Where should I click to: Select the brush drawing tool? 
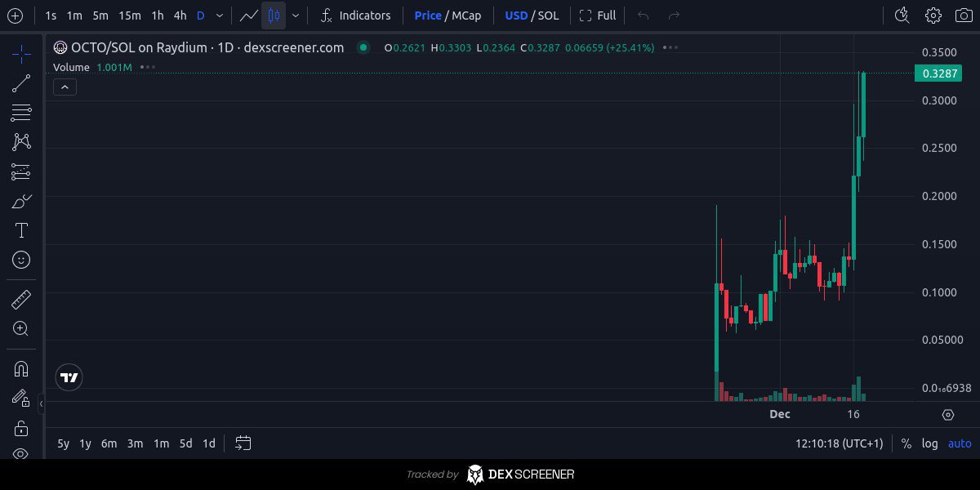tap(21, 201)
